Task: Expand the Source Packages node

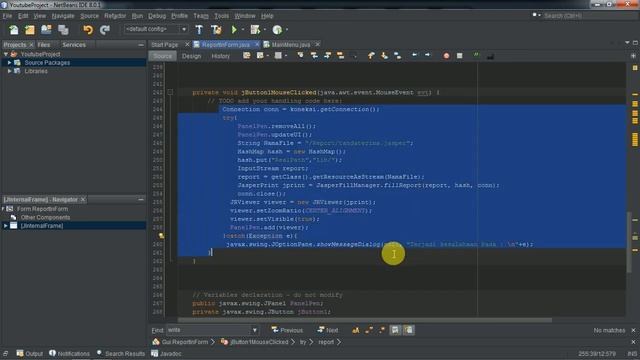Action: click(x=9, y=62)
